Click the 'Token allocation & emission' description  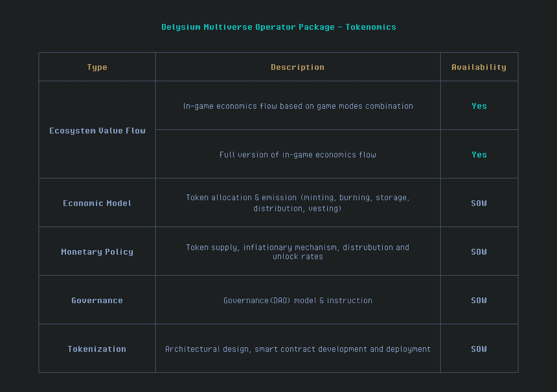(298, 203)
